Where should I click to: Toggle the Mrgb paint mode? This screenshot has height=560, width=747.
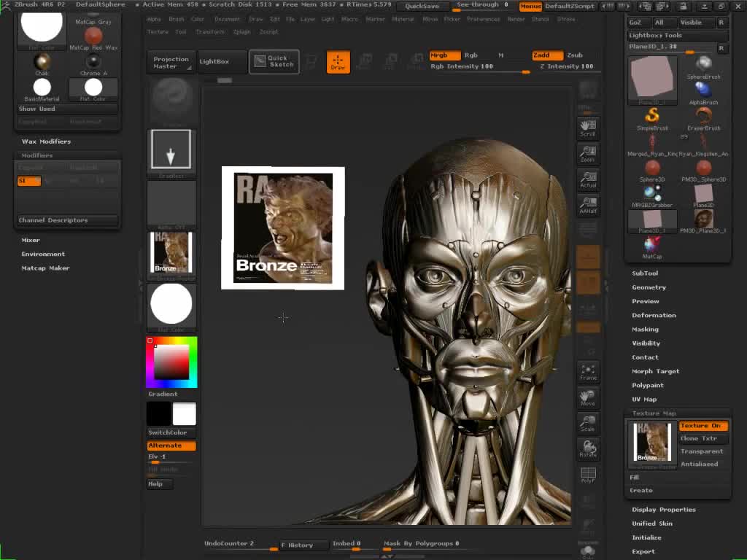pyautogui.click(x=444, y=55)
